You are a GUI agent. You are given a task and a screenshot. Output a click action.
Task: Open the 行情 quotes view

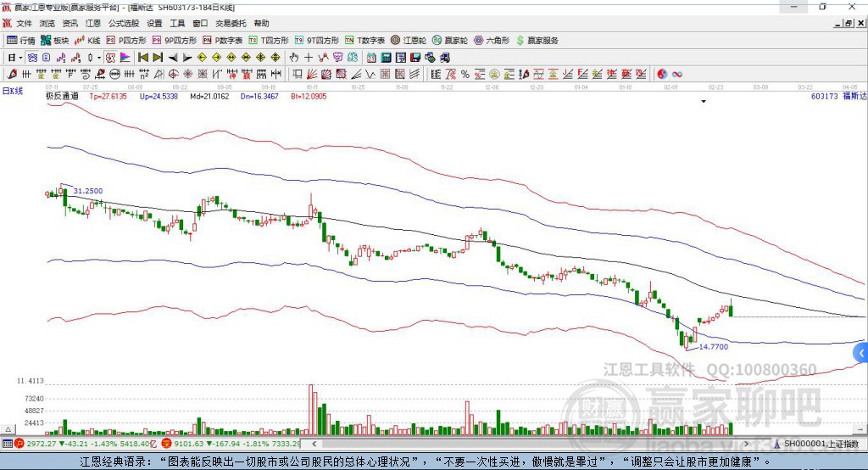(21, 41)
